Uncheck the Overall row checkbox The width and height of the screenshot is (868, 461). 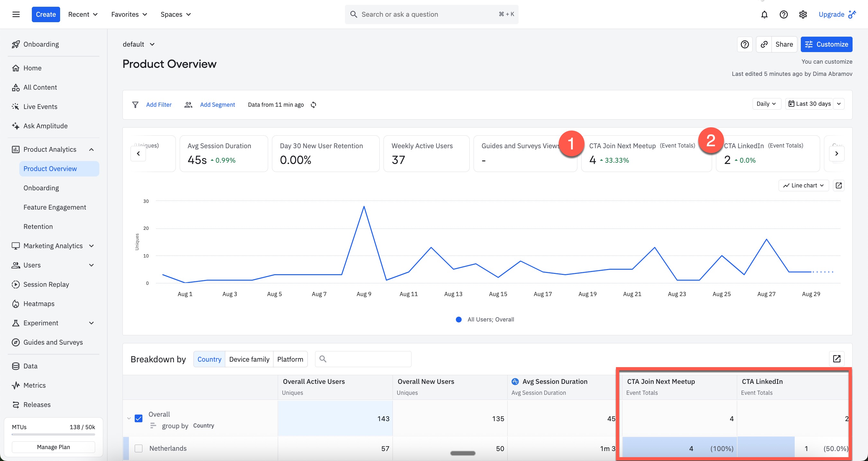(139, 418)
